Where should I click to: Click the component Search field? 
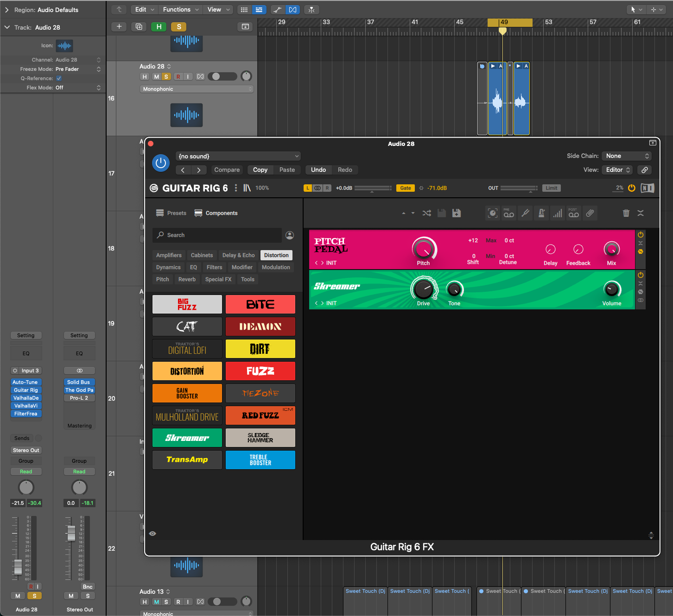click(217, 235)
